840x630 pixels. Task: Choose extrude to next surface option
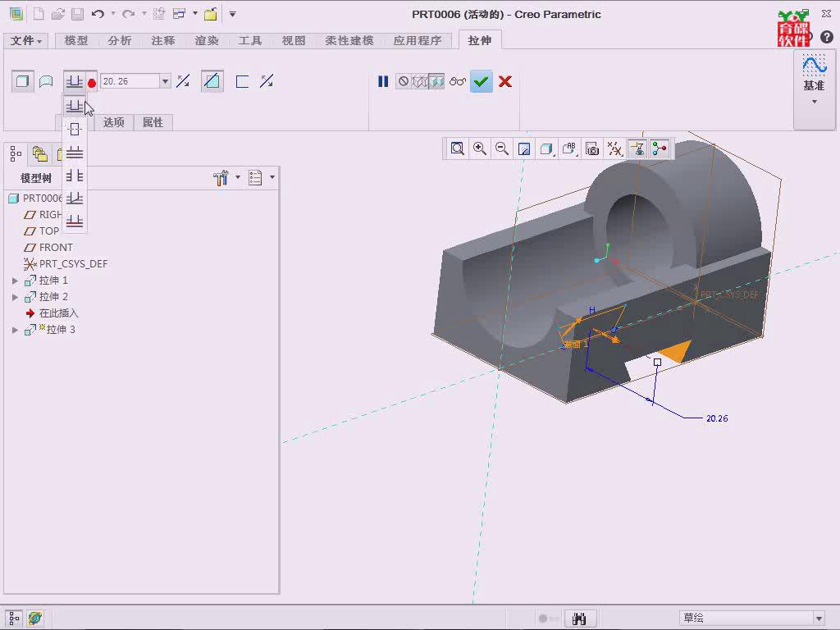(x=75, y=153)
